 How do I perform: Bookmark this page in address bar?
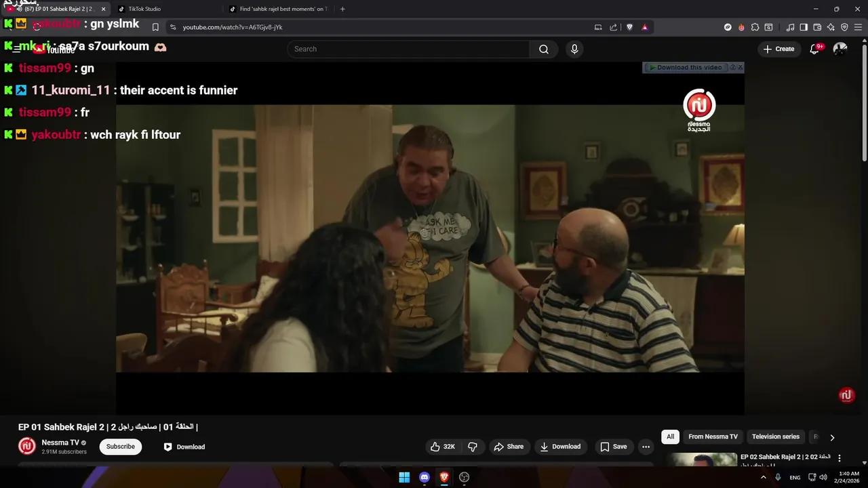[x=155, y=27]
